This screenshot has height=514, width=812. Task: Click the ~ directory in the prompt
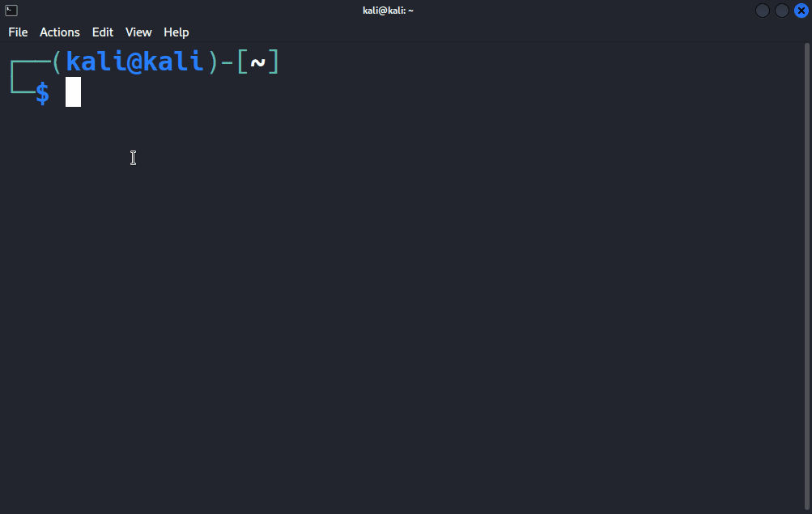pyautogui.click(x=258, y=62)
